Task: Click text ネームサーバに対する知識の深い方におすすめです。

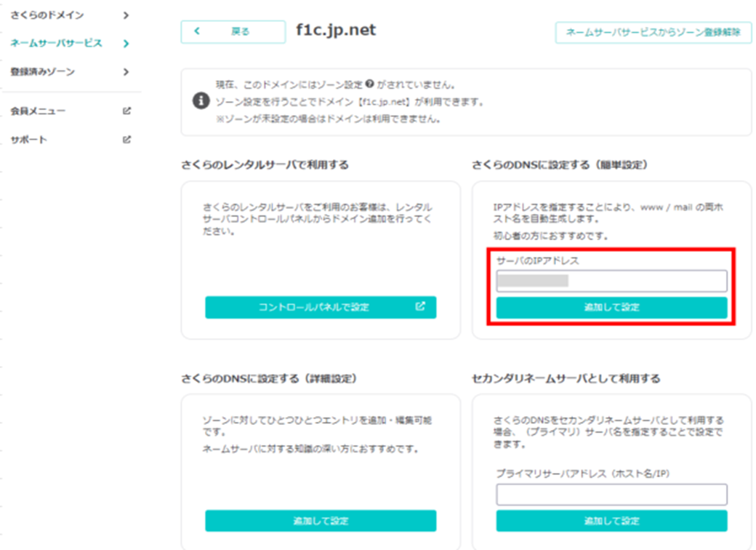Action: 311,449
